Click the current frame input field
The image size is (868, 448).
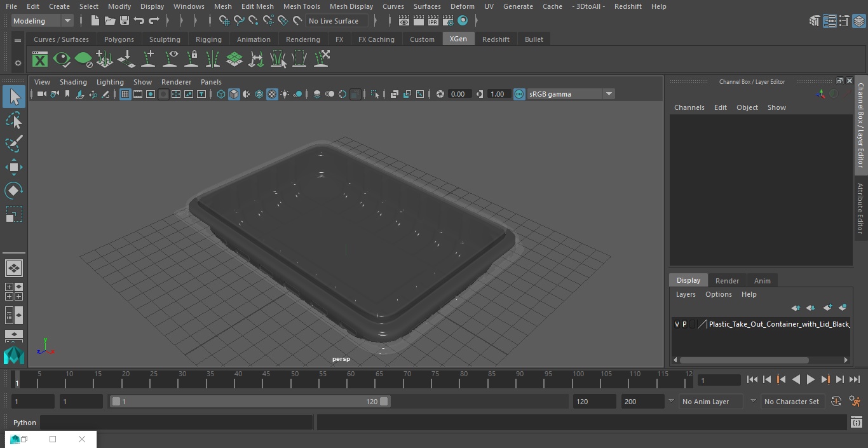pos(719,380)
